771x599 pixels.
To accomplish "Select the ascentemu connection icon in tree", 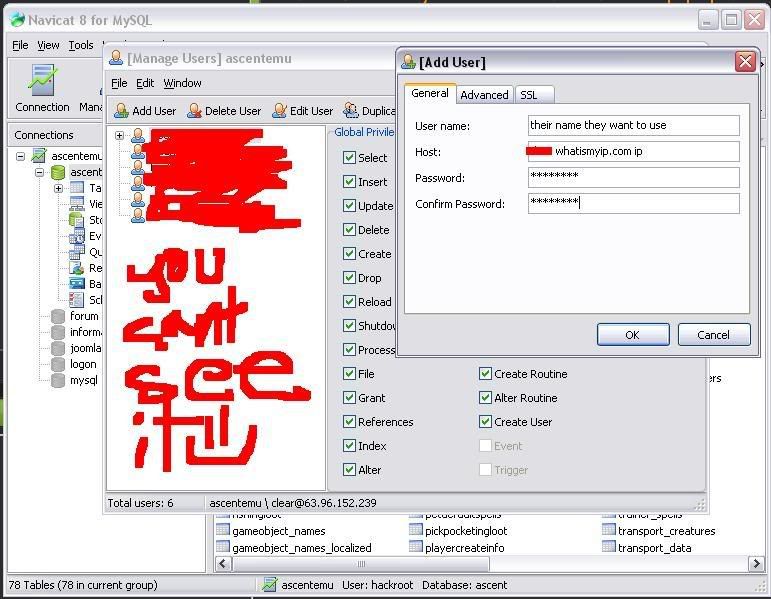I will point(38,156).
